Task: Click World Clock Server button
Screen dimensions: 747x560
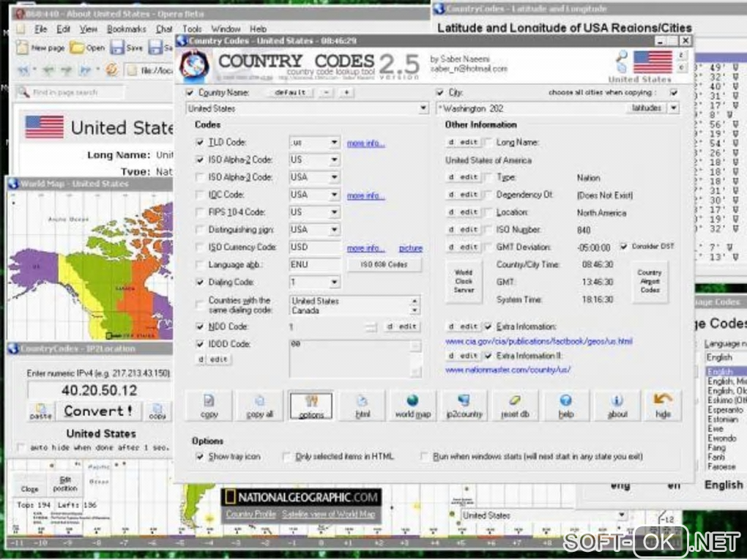Action: [x=464, y=281]
